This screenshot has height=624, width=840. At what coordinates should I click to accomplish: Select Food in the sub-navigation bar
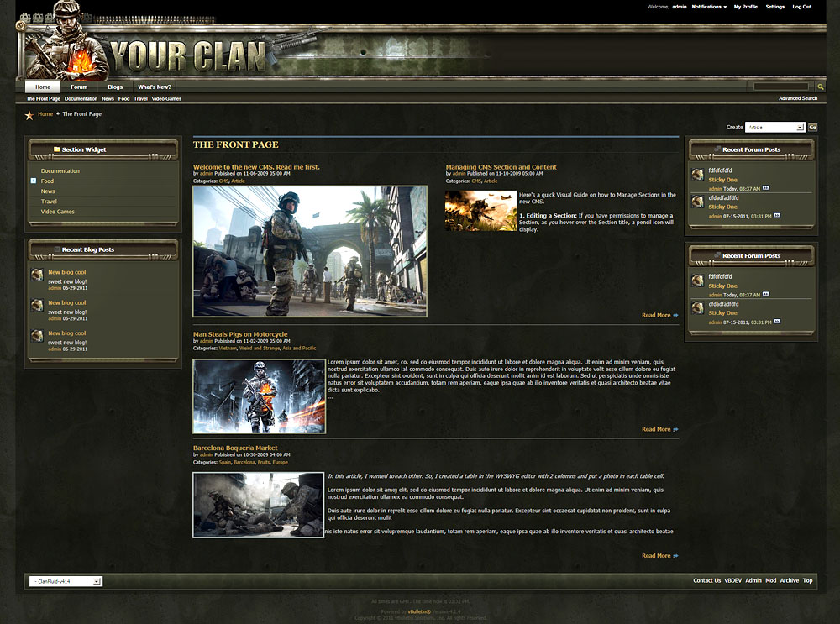[123, 98]
